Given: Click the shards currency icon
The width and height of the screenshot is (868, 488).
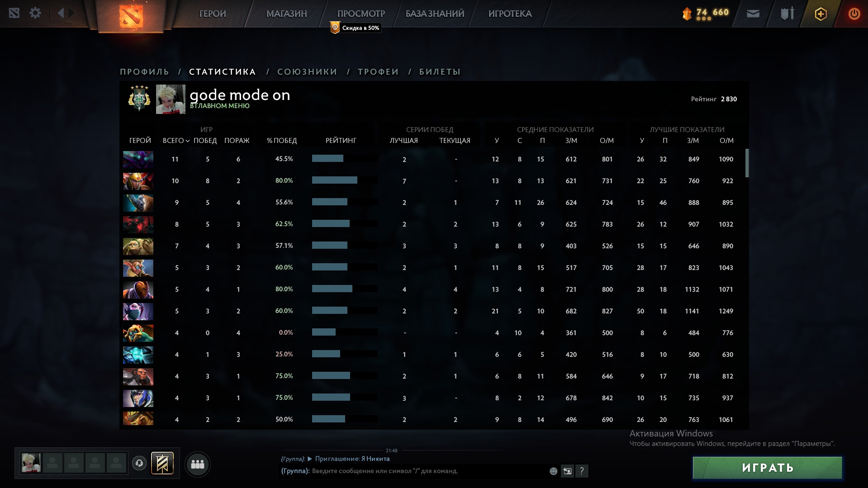Looking at the screenshot, I should pos(687,14).
